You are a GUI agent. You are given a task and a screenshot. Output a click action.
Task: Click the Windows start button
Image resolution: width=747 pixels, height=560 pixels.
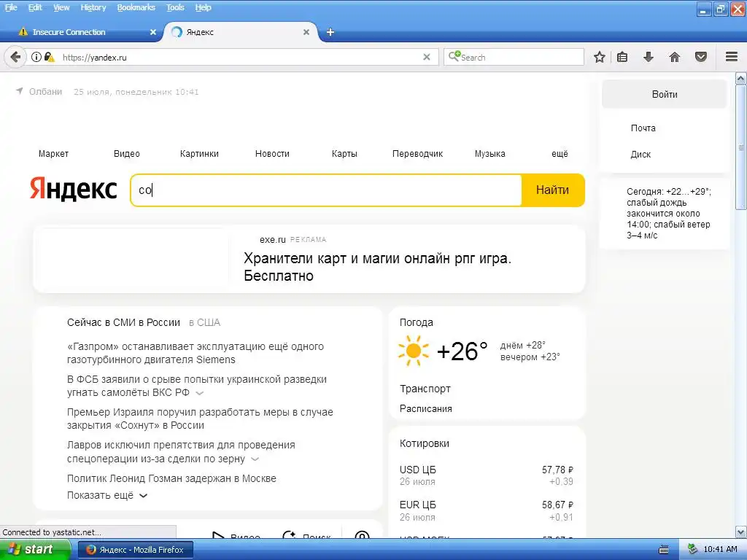34,550
